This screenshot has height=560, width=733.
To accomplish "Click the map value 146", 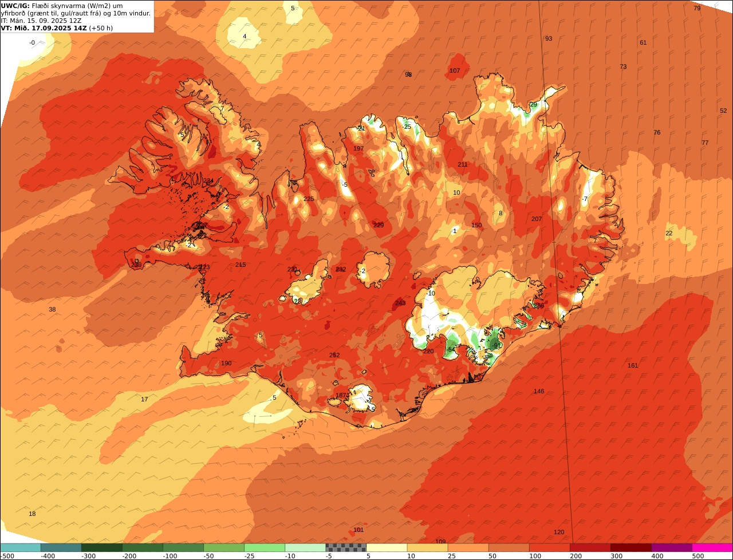I will (x=539, y=392).
